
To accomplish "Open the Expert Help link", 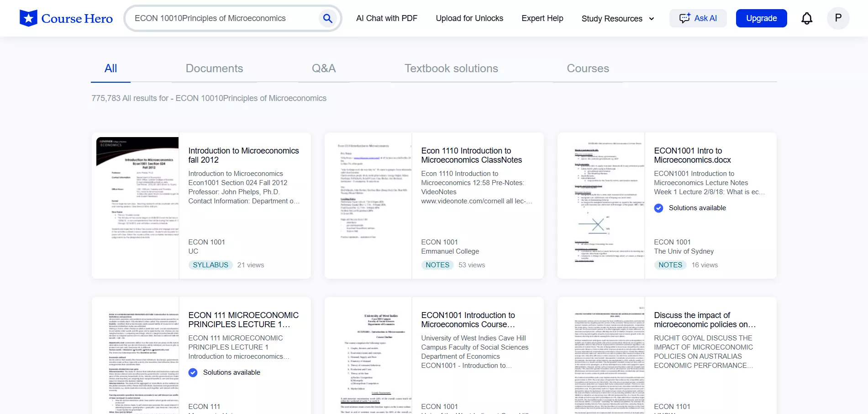I will 542,18.
